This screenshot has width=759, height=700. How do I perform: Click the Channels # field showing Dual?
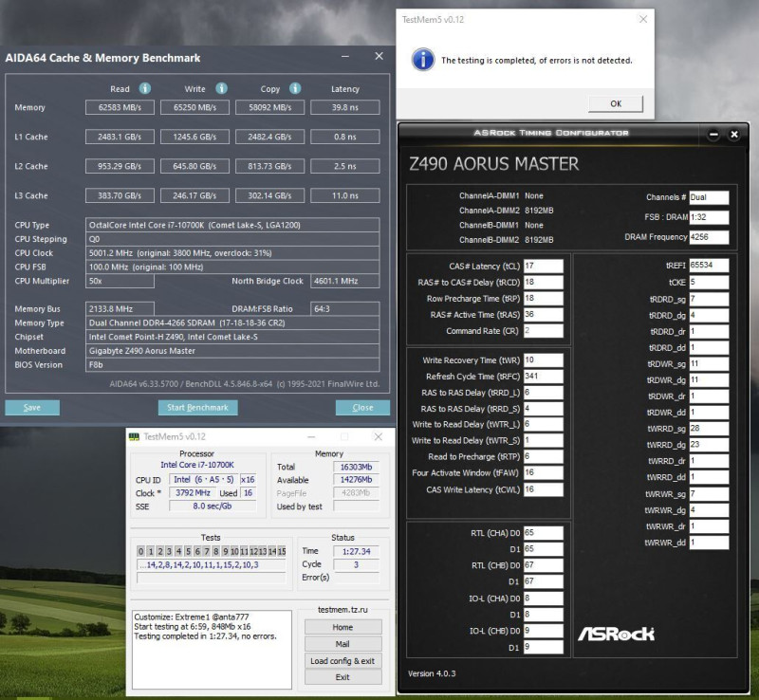coord(709,197)
